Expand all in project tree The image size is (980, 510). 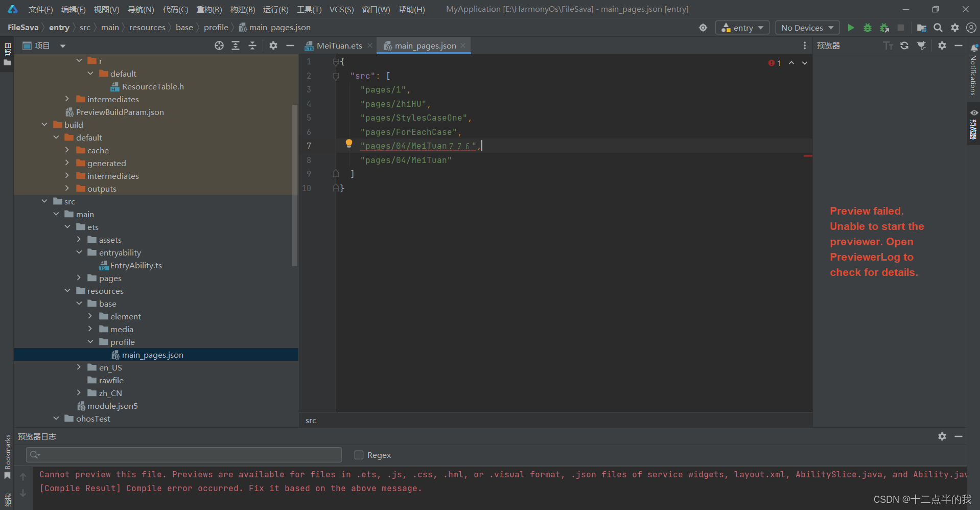(x=236, y=45)
